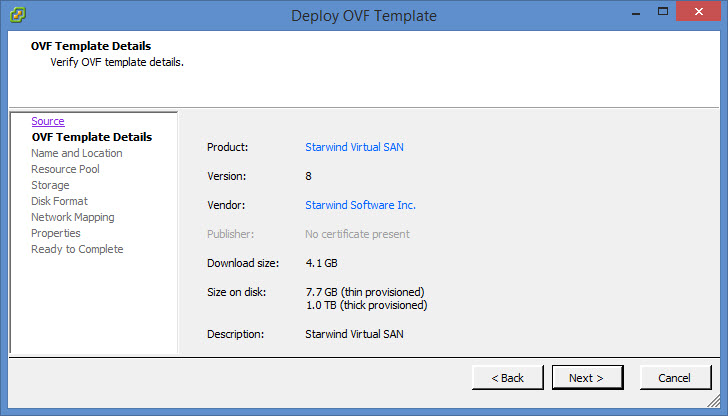Image resolution: width=728 pixels, height=416 pixels.
Task: Click the window resize grip corner
Action: click(x=714, y=401)
